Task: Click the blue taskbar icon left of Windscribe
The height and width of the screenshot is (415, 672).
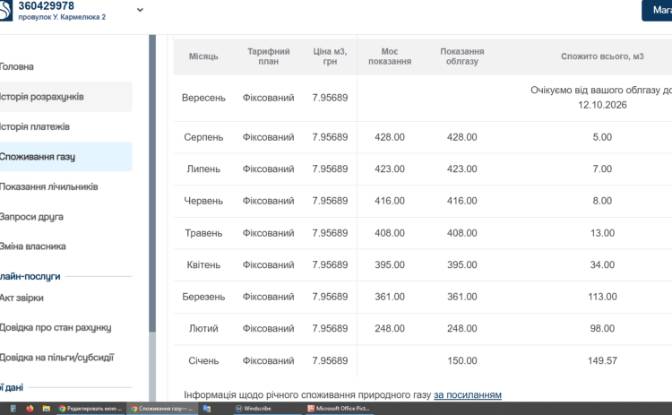Action: [x=207, y=409]
